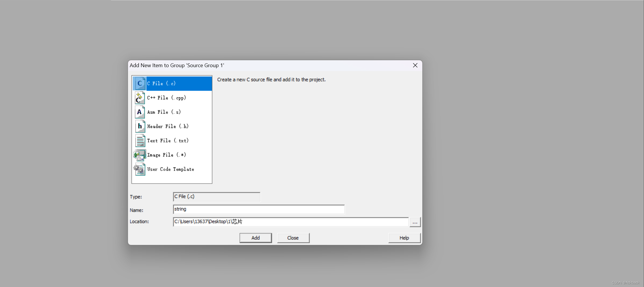Click the 'Header File (.h)' list label
This screenshot has width=644, height=287.
coord(168,126)
